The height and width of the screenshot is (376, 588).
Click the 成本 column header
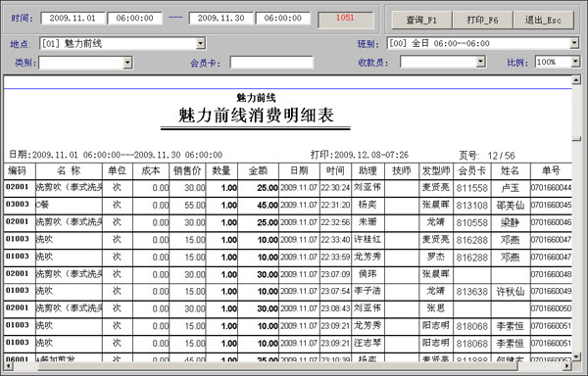pos(151,170)
